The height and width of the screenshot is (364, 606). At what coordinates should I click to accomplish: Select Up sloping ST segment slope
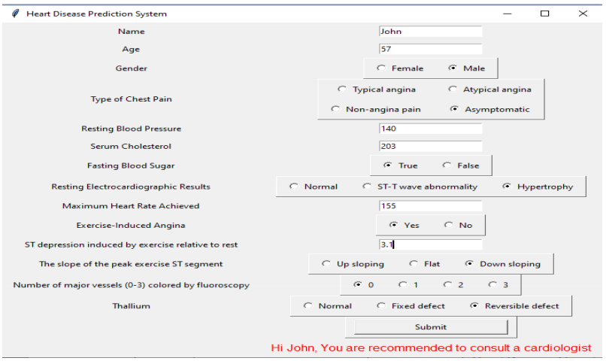coord(326,264)
